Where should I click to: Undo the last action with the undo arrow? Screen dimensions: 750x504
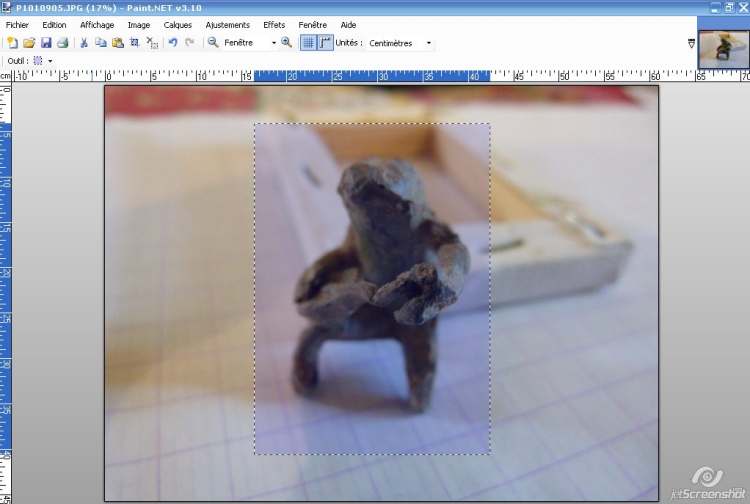click(173, 43)
